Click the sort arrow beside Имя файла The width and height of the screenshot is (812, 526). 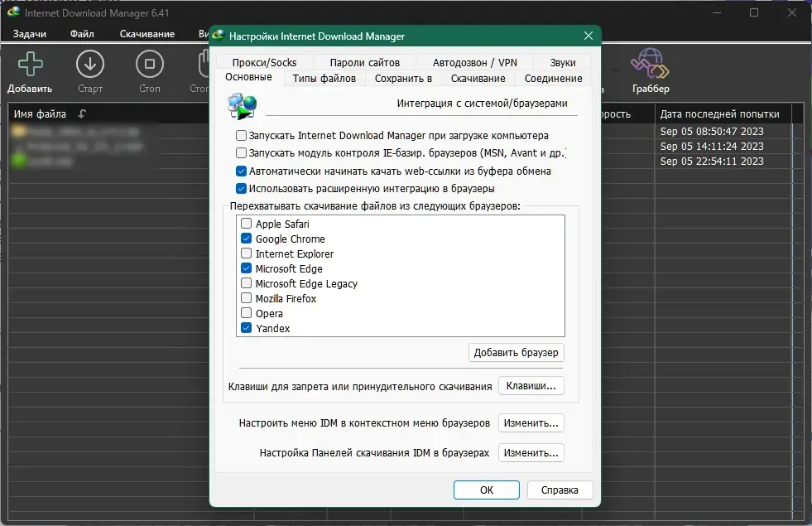pyautogui.click(x=82, y=114)
